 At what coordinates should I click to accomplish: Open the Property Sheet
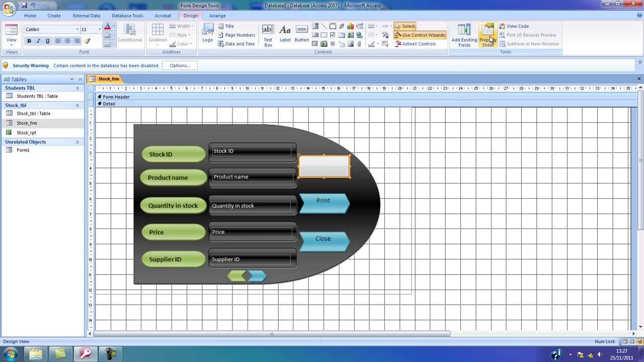coord(488,35)
